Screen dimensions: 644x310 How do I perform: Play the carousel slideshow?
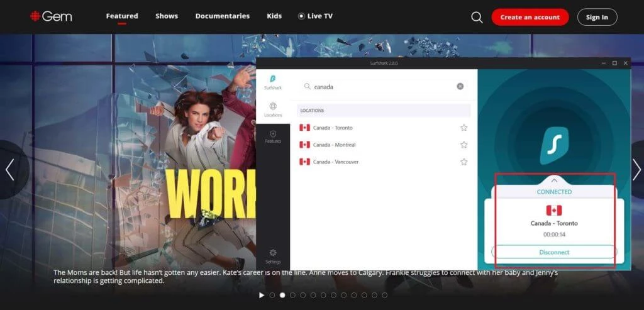pyautogui.click(x=262, y=295)
